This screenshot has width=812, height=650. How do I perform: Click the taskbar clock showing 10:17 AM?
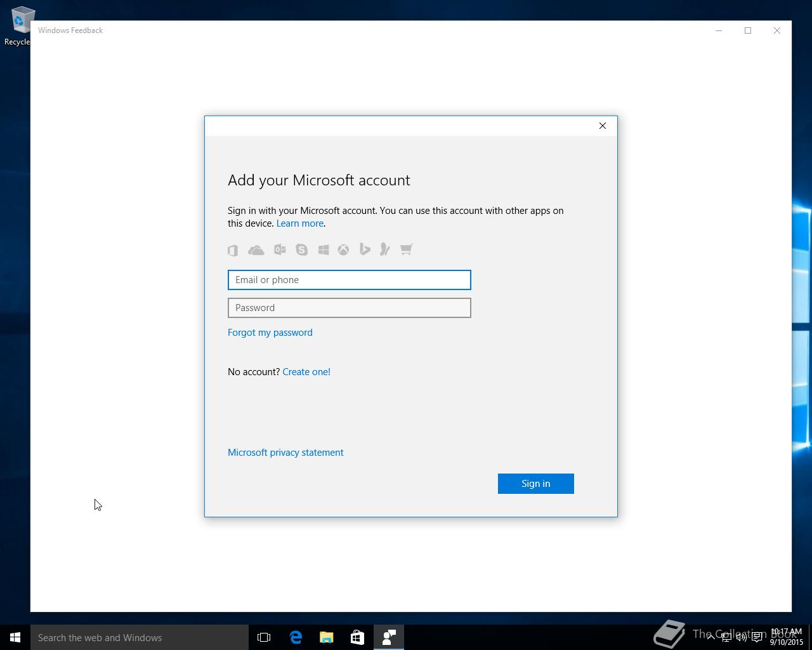point(787,637)
